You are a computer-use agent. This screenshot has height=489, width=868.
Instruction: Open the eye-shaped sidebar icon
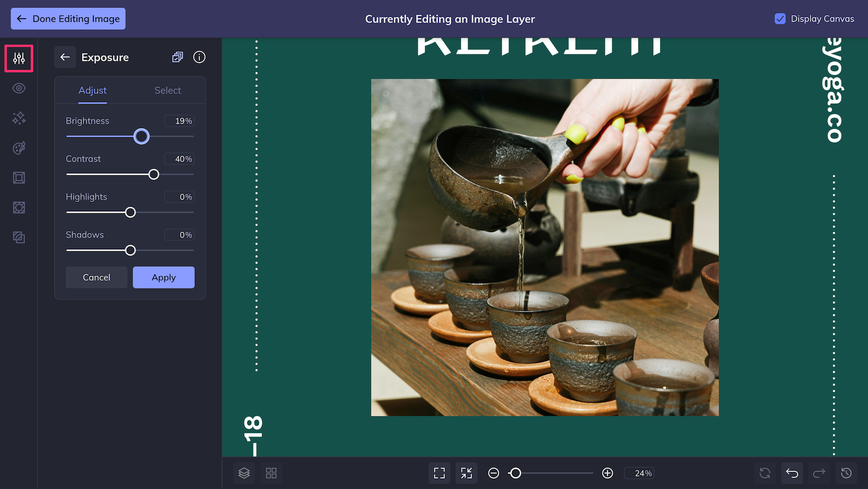(x=19, y=88)
